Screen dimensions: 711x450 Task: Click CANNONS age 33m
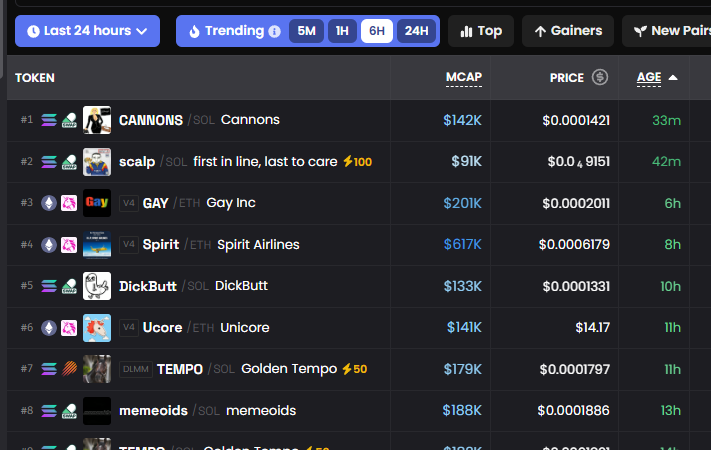667,120
